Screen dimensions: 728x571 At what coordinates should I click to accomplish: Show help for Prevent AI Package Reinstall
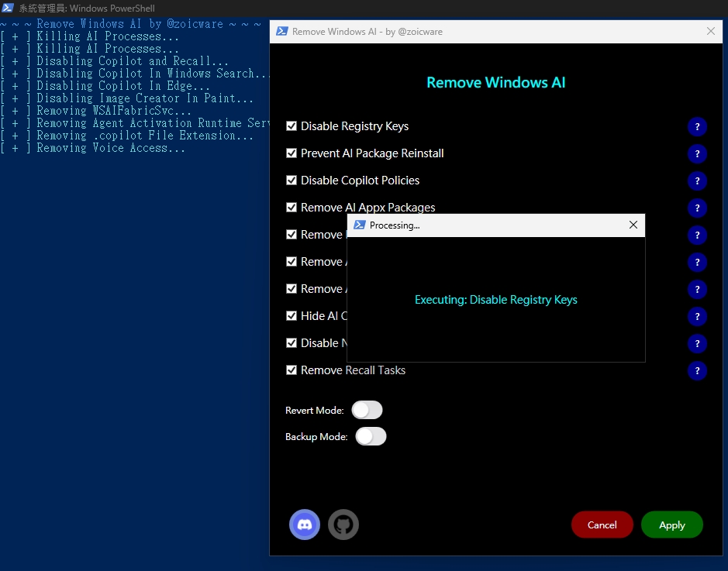click(697, 154)
